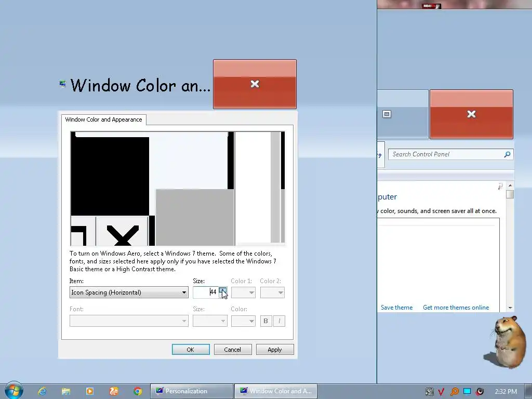This screenshot has width=532, height=399.
Task: Click the item Size field showing 44
Action: pos(206,292)
